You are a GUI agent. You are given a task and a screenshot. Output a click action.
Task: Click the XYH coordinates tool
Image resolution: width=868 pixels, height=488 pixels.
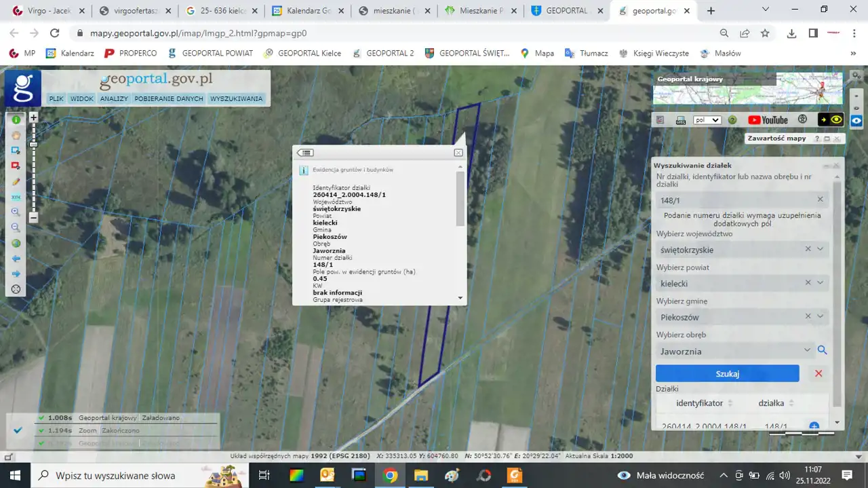[16, 197]
